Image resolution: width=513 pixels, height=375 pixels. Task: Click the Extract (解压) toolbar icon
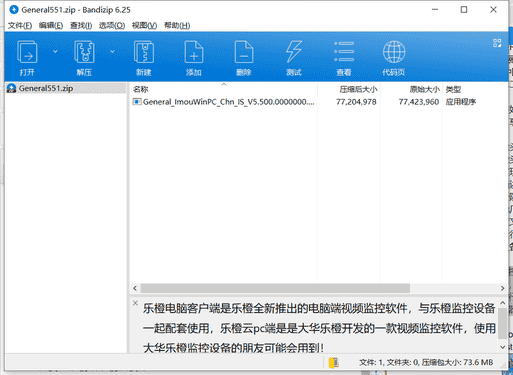(84, 57)
